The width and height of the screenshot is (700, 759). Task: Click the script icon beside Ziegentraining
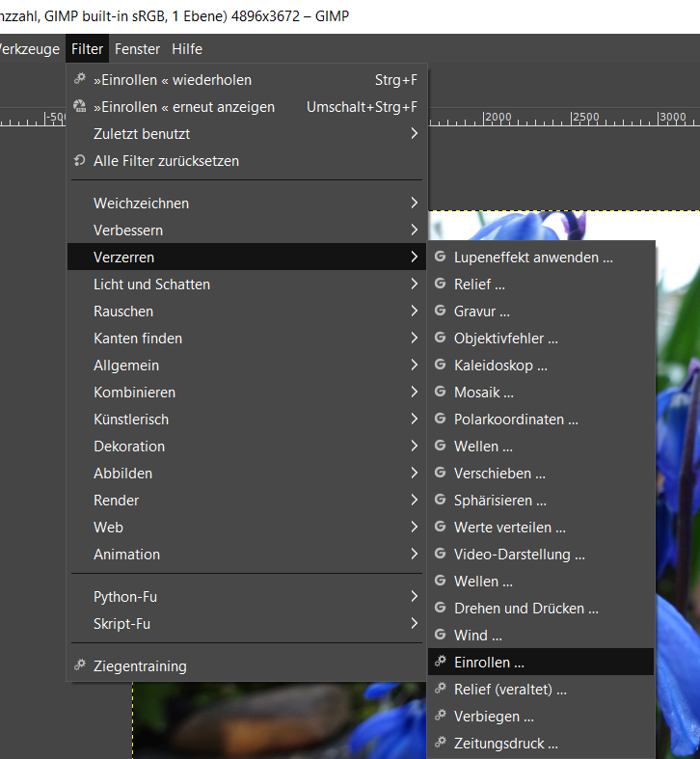(x=80, y=666)
